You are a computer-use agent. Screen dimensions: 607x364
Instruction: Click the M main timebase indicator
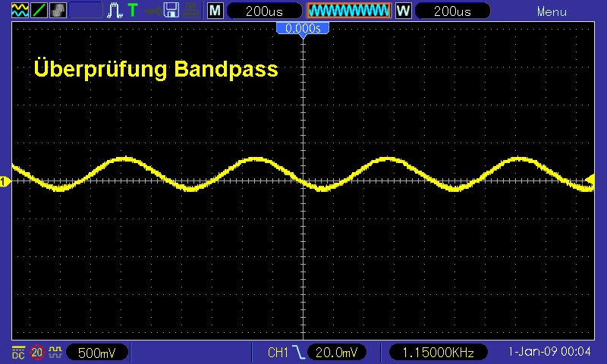(x=215, y=11)
